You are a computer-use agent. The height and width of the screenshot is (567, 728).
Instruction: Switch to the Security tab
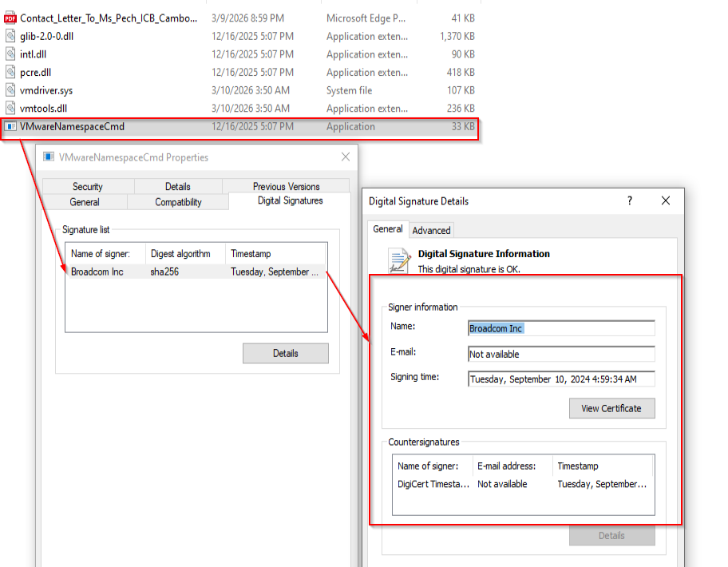click(88, 186)
